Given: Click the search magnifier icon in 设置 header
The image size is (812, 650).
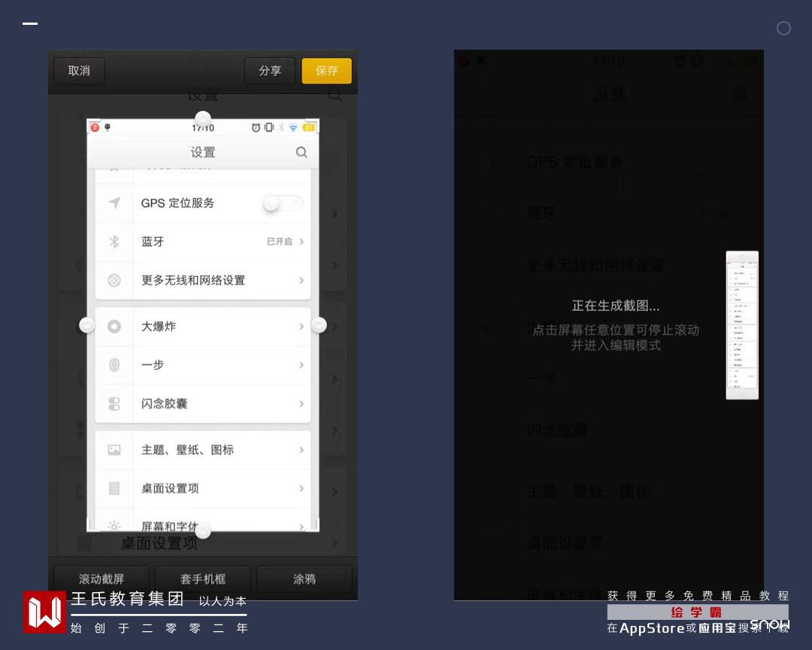Looking at the screenshot, I should [301, 152].
